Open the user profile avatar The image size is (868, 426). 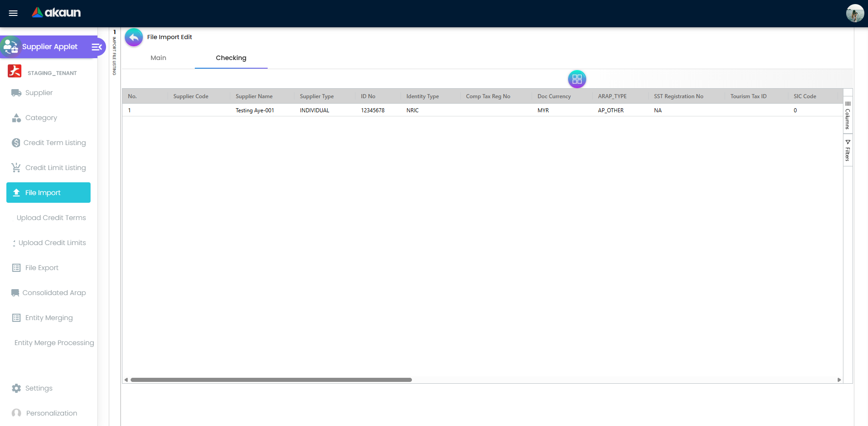pyautogui.click(x=855, y=13)
